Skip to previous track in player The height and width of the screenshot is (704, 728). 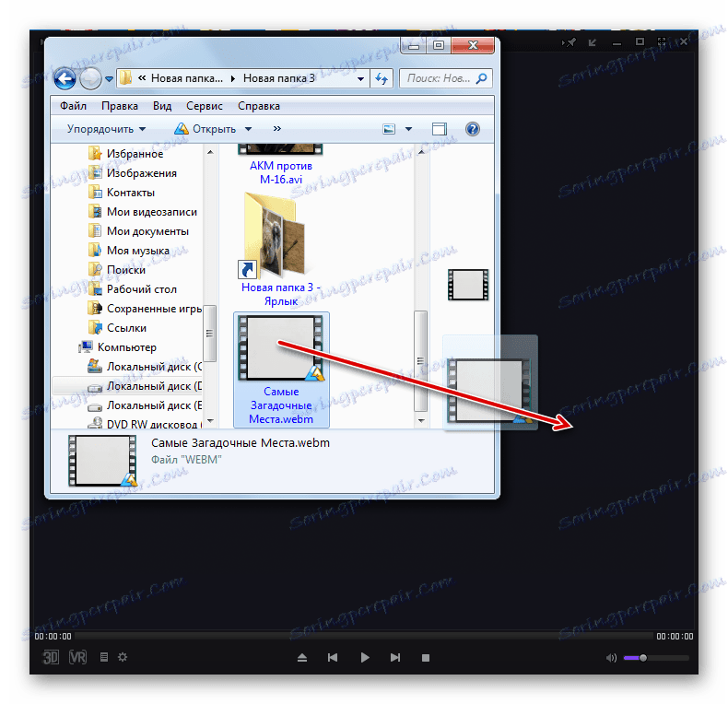pyautogui.click(x=333, y=658)
